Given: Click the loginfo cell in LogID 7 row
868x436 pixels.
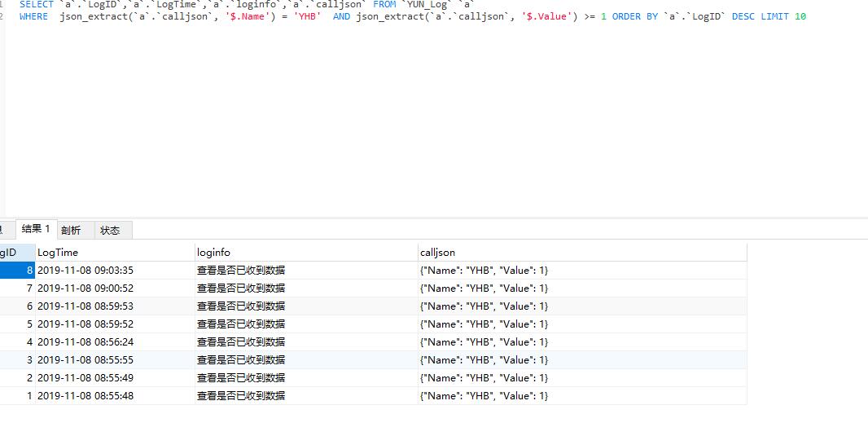Looking at the screenshot, I should pyautogui.click(x=240, y=288).
